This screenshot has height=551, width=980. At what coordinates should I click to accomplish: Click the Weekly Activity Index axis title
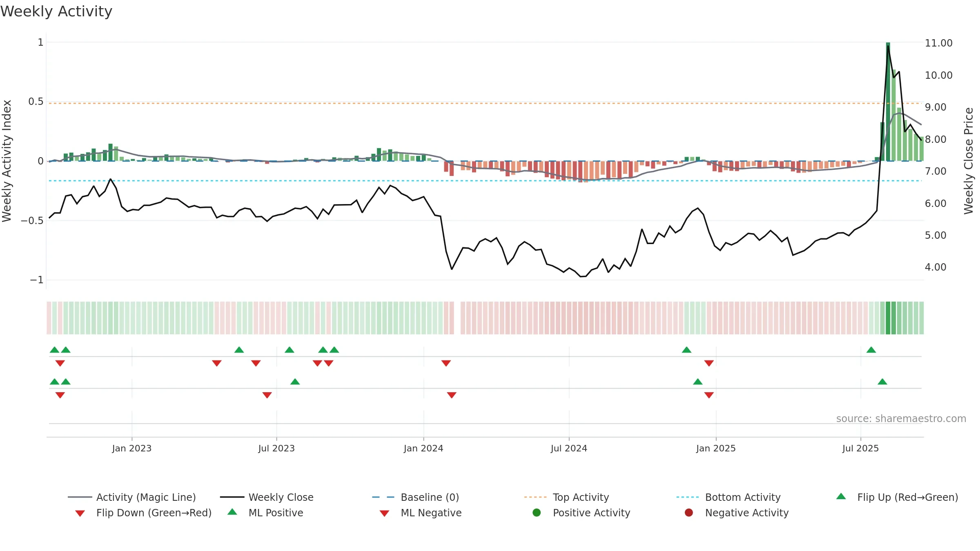tap(7, 161)
